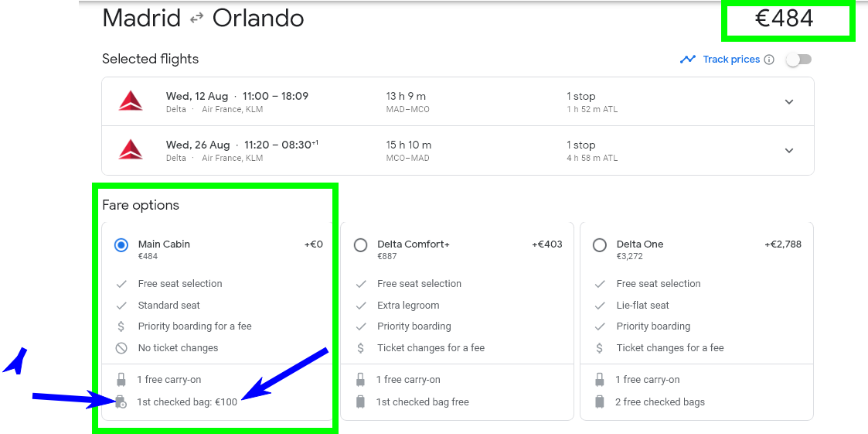Select the Main Cabin fare radio button

click(x=121, y=245)
